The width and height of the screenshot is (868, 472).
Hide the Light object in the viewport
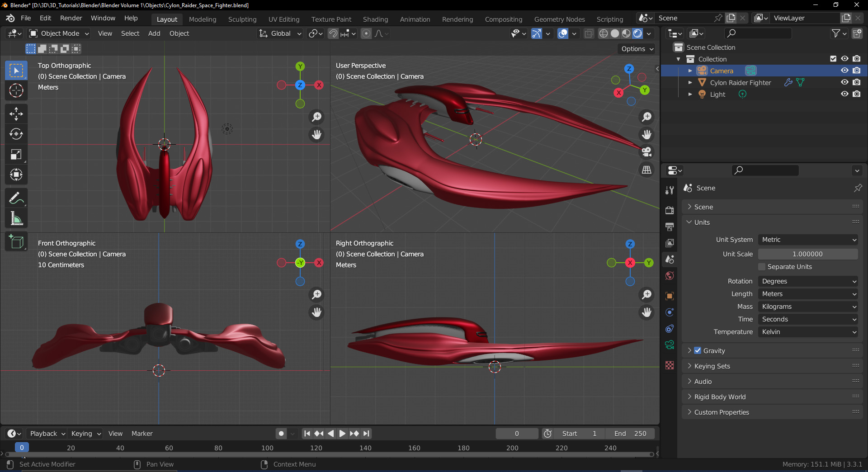844,94
